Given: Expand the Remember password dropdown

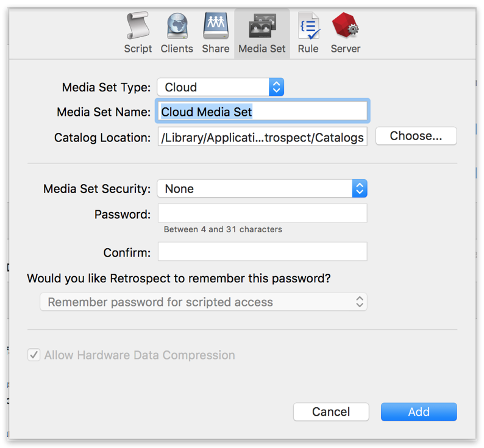Looking at the screenshot, I should [x=204, y=302].
